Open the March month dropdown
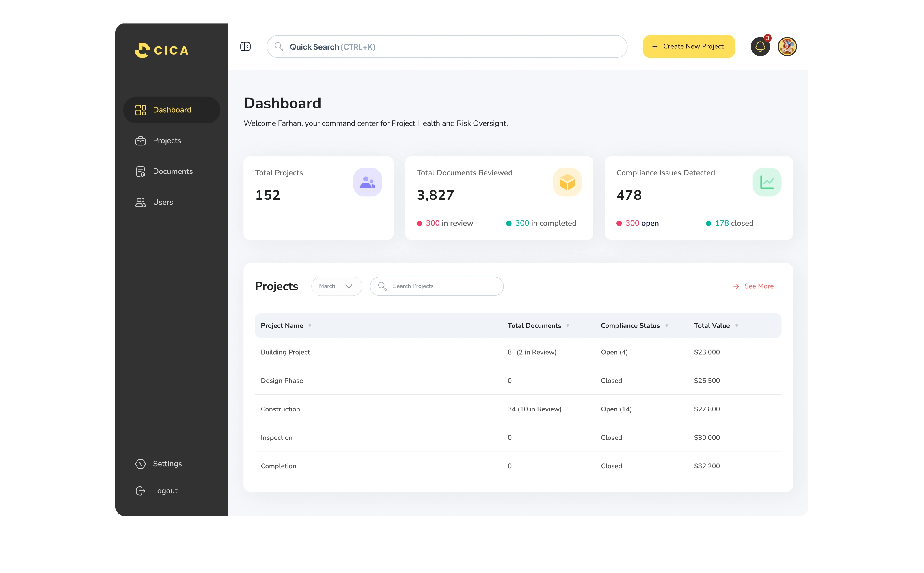Viewport: 924px width, 573px height. point(336,286)
